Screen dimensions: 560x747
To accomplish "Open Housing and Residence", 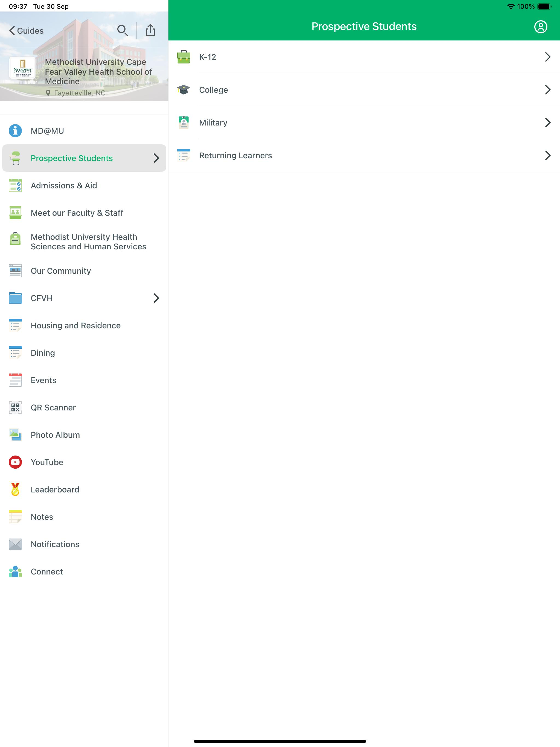I will click(x=84, y=326).
